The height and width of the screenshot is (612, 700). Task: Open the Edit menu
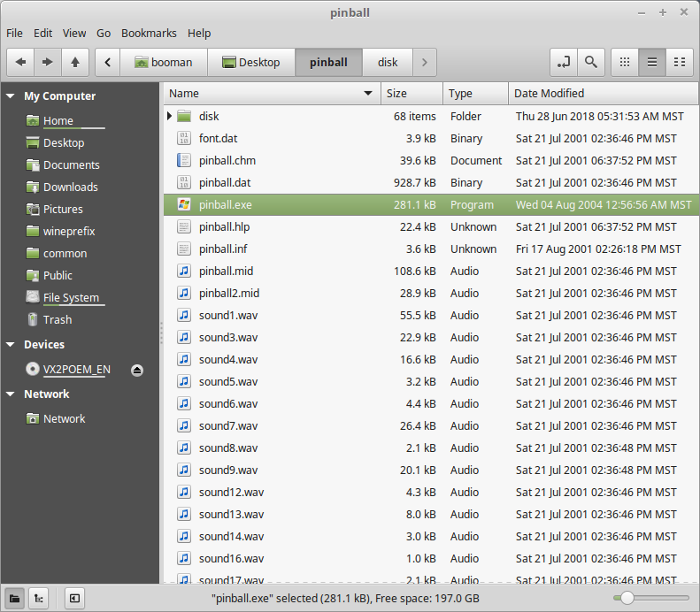click(42, 33)
